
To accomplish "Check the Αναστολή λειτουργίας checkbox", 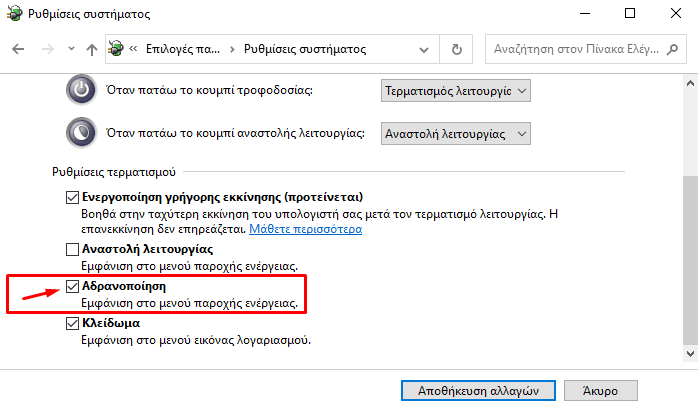I will tap(72, 249).
